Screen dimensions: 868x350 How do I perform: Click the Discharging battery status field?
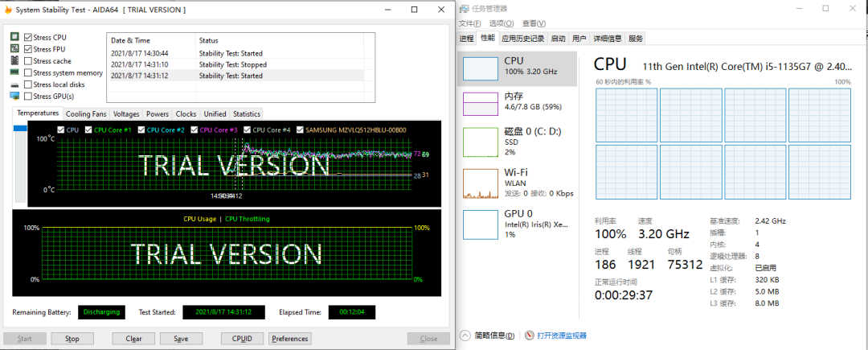[101, 312]
